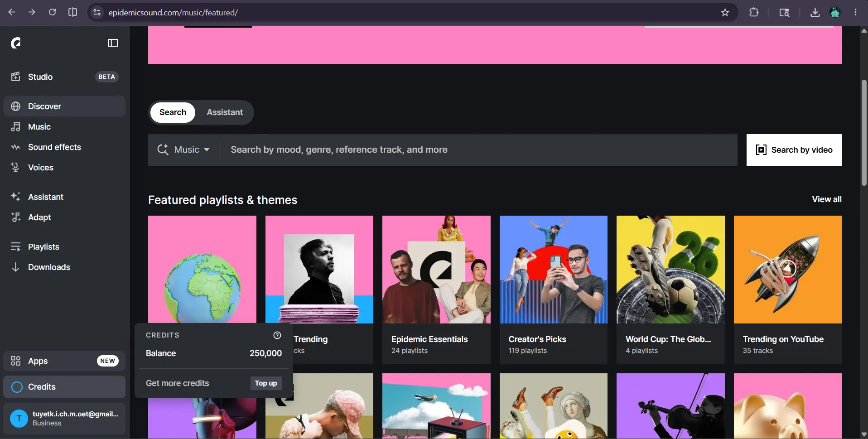Click the browser address bar URL
The image size is (868, 439).
(x=173, y=12)
